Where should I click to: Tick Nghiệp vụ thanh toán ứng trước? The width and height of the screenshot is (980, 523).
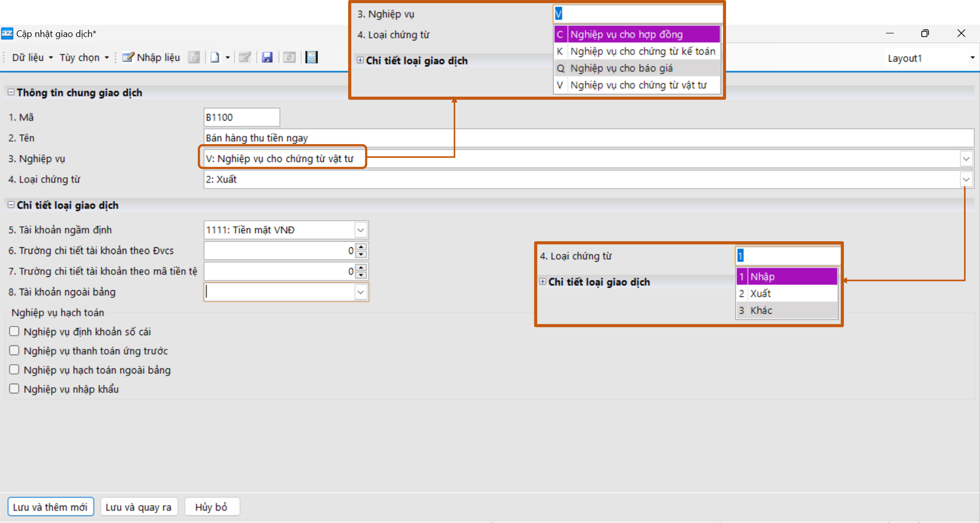14,350
